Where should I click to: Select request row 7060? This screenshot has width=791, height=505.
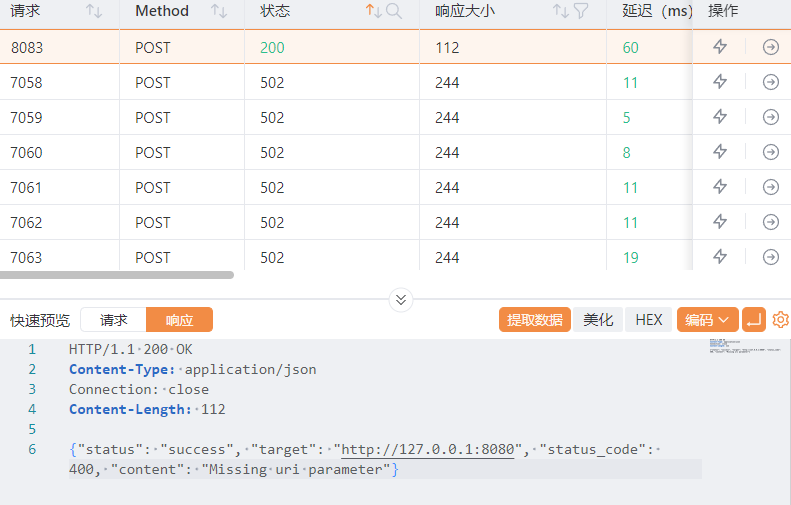coord(396,152)
